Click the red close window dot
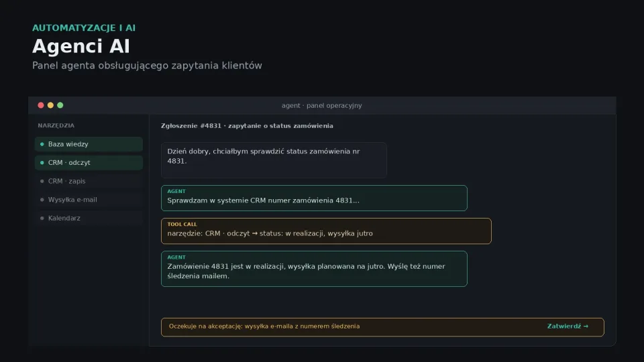Screen dimensions: 644x362 (41, 105)
